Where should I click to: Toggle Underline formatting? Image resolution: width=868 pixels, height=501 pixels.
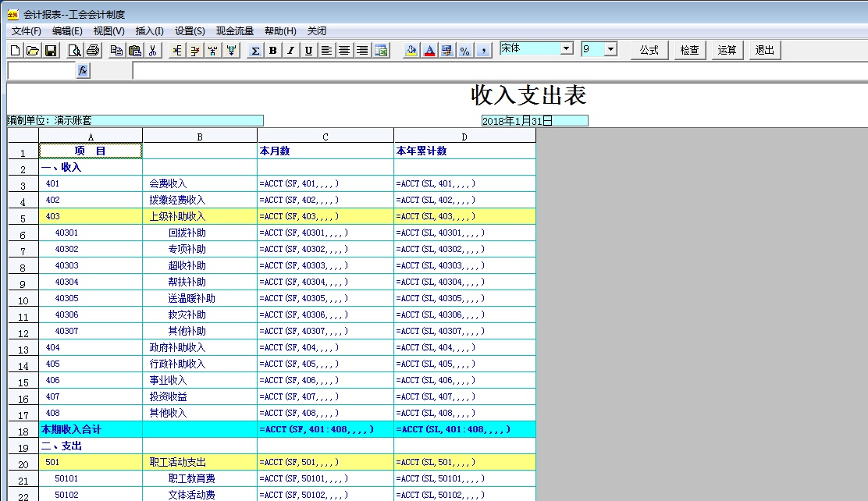coord(308,51)
